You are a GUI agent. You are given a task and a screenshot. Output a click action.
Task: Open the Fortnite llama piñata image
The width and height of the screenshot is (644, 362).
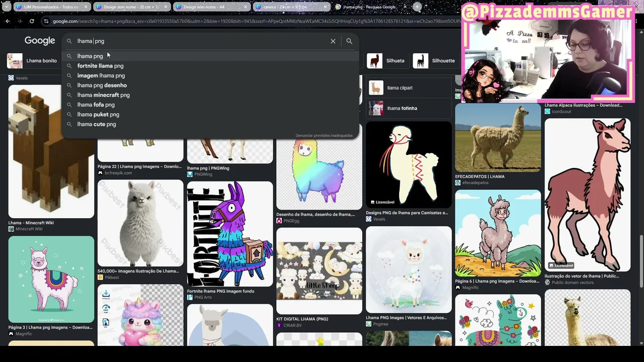pyautogui.click(x=230, y=234)
